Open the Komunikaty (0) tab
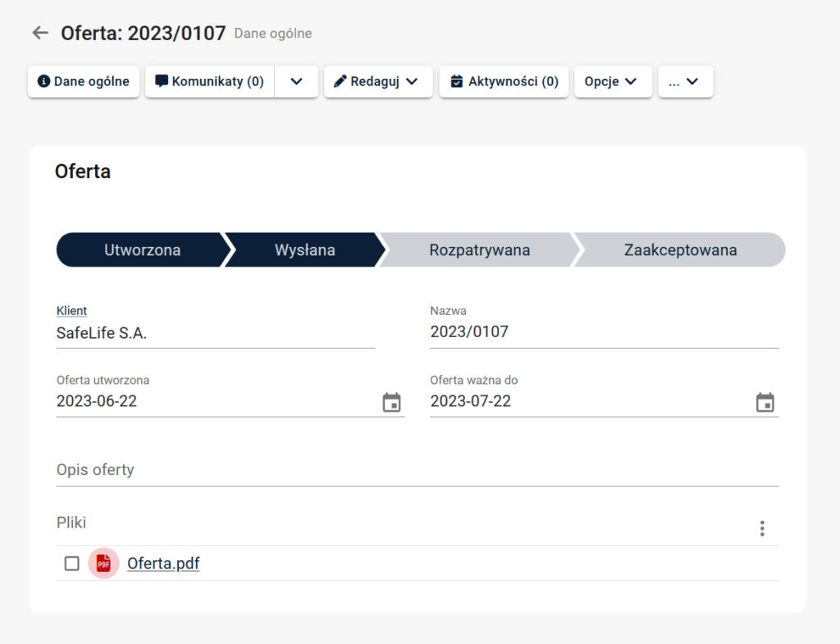Screen dimensions: 840x644 tap(210, 82)
